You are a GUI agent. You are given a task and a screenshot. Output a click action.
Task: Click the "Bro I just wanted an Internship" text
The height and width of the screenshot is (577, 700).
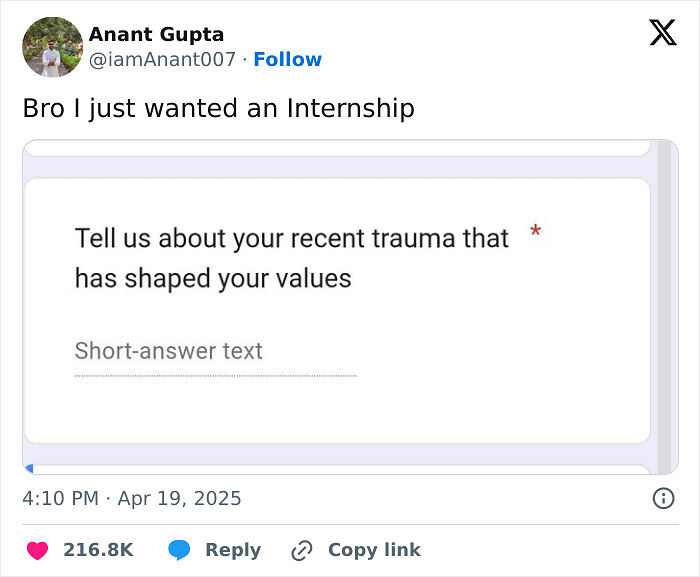coord(218,108)
